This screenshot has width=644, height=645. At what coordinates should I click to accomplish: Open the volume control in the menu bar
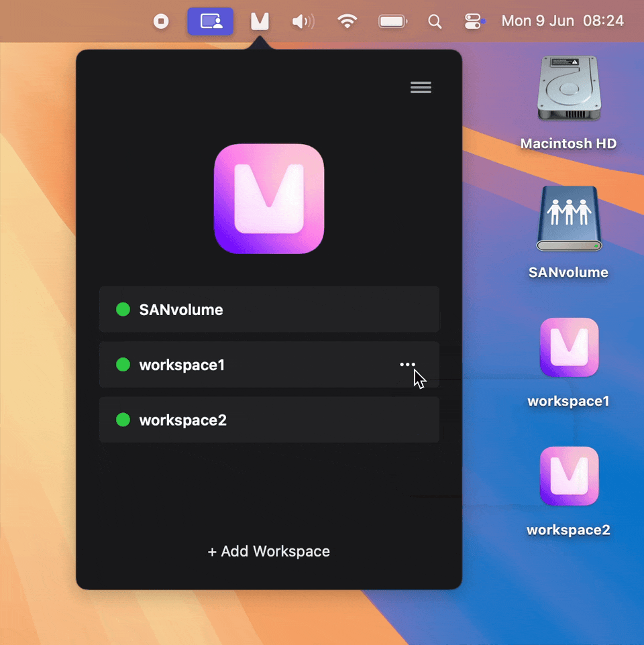(x=303, y=21)
